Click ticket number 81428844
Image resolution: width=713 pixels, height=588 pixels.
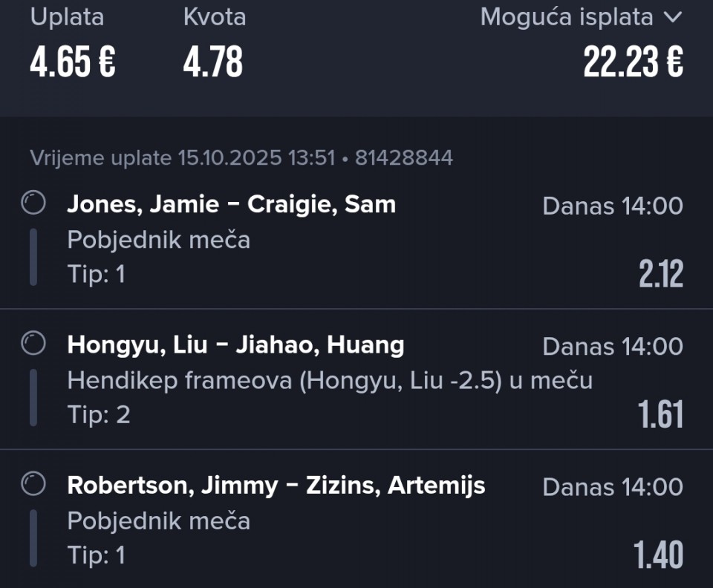click(403, 157)
